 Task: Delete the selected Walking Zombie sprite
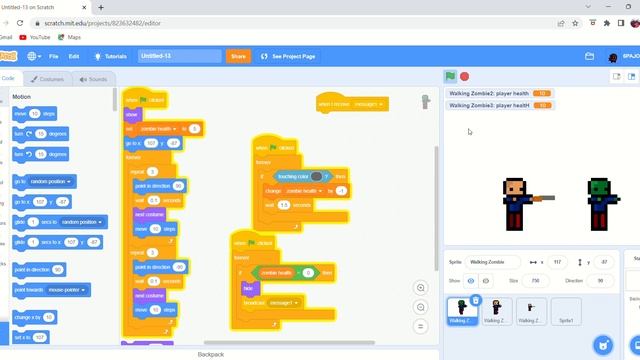click(476, 301)
